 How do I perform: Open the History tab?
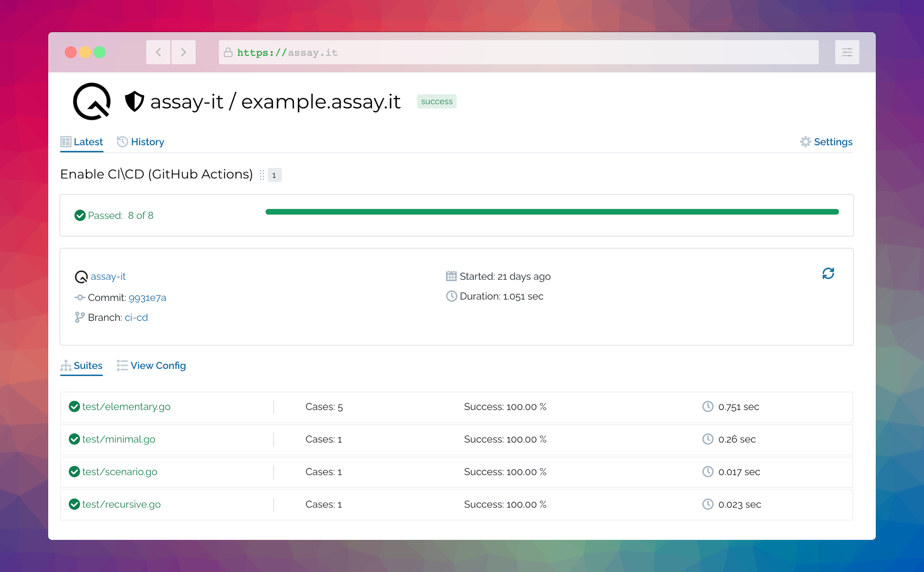pos(141,142)
